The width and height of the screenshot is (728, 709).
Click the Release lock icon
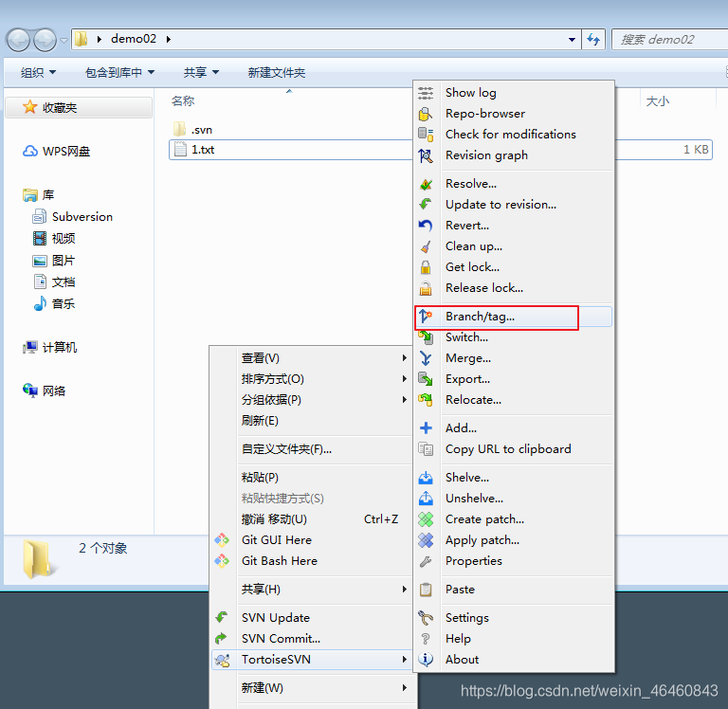(426, 288)
